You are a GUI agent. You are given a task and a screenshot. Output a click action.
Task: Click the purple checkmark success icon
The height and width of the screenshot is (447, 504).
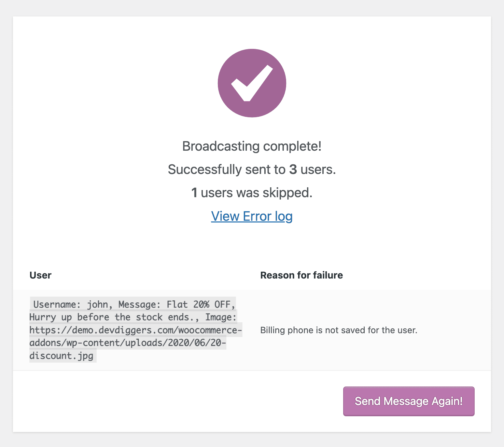[x=252, y=83]
